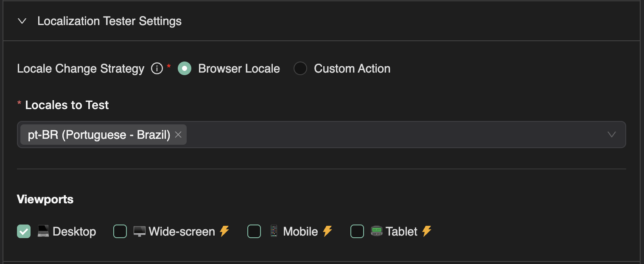Click the Localization Tester Settings header title

coord(109,21)
